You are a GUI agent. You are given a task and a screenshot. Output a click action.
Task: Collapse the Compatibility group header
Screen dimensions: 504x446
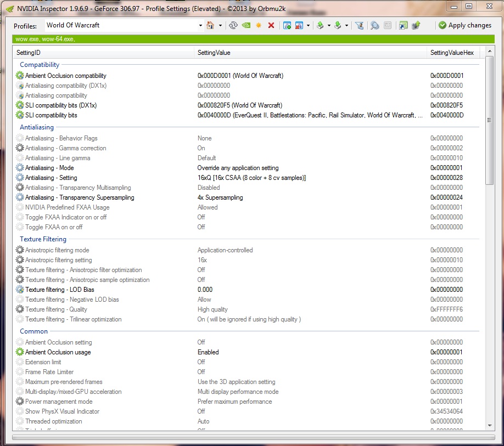pos(40,65)
